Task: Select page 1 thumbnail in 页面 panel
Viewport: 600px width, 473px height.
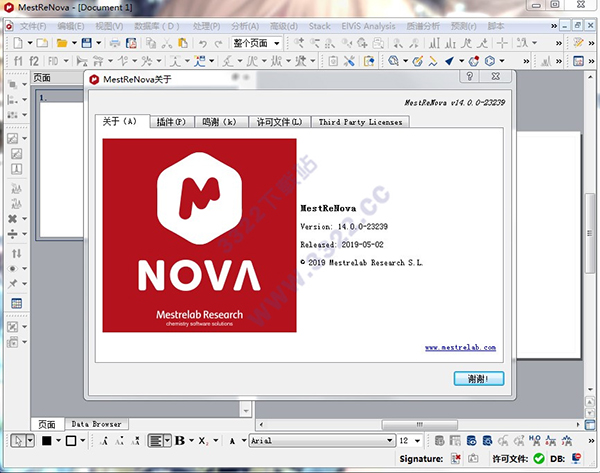Action: click(x=61, y=165)
